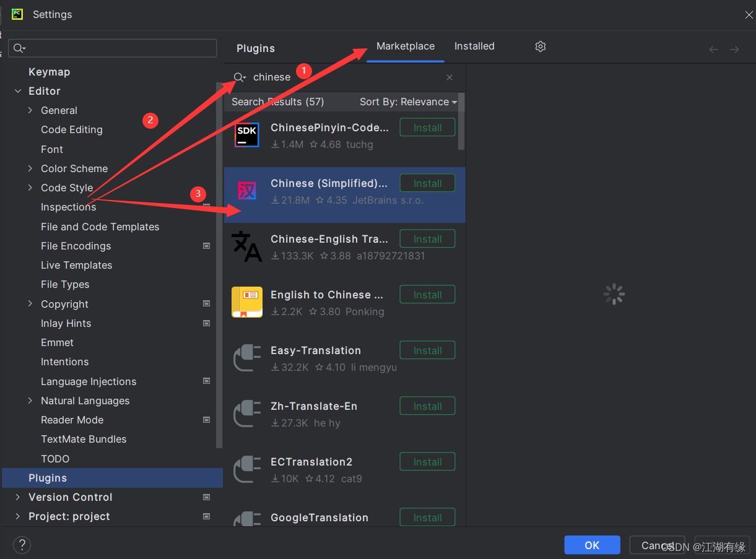Open the plugins settings gear icon

[x=541, y=46]
